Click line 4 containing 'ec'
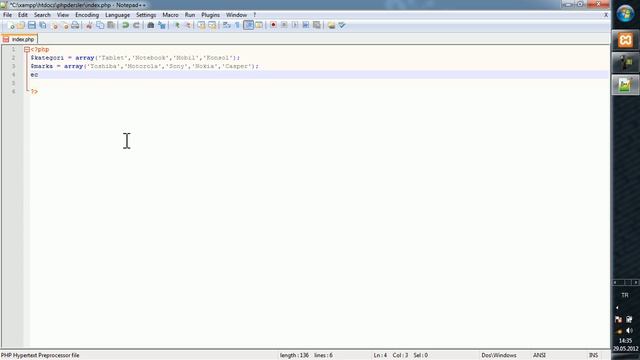Image resolution: width=640 pixels, height=360 pixels. pos(319,75)
